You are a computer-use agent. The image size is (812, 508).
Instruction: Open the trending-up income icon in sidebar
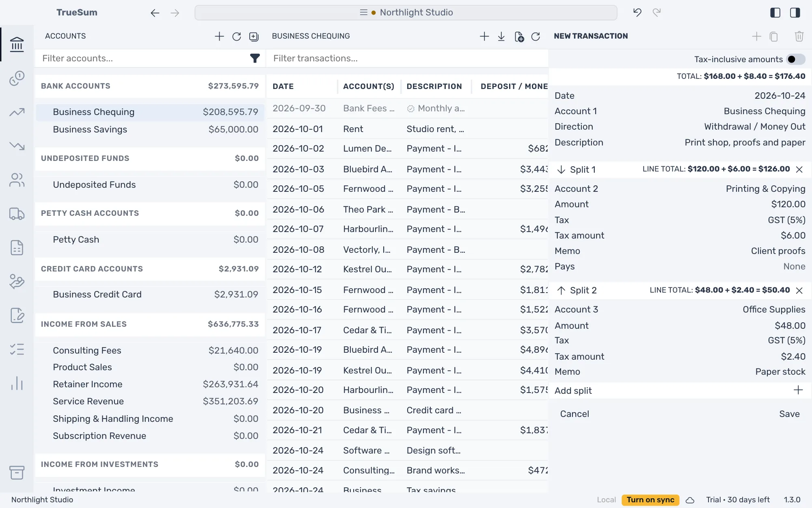coord(17,112)
